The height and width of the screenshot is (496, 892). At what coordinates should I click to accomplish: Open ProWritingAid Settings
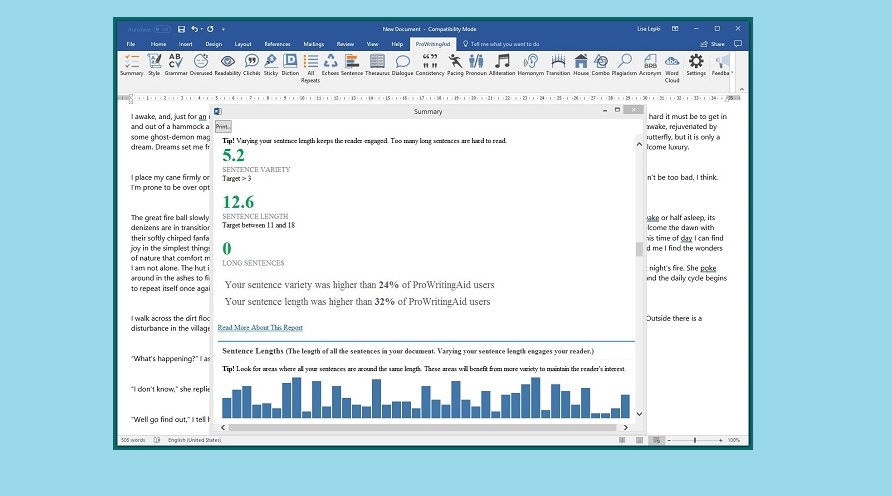pos(696,65)
